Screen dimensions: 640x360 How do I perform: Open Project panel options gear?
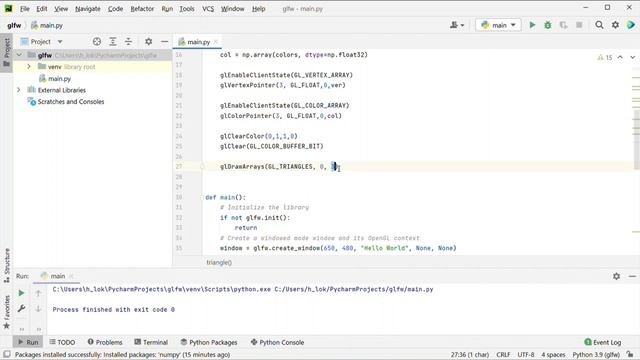[x=149, y=42]
